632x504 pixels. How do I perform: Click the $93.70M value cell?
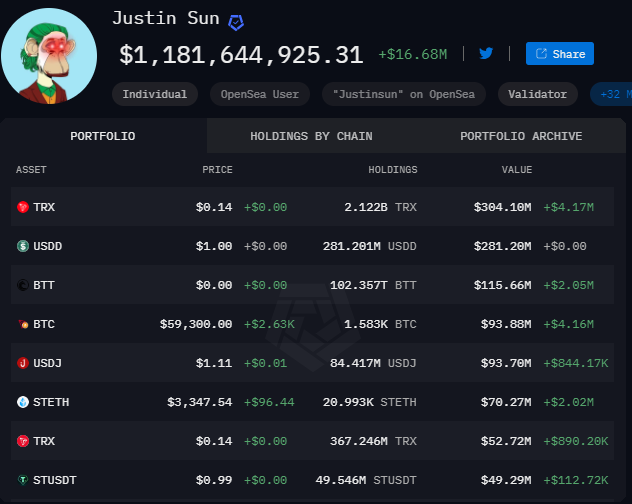(506, 363)
